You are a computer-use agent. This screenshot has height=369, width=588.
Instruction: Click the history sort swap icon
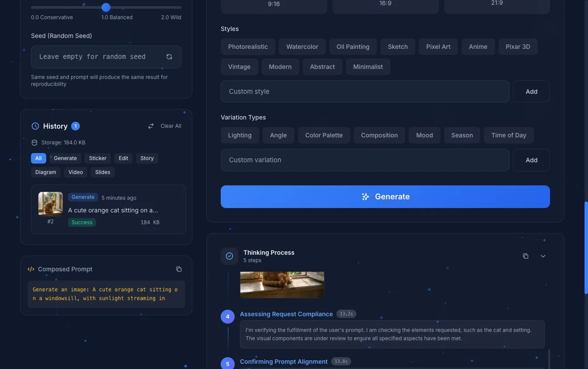151,126
